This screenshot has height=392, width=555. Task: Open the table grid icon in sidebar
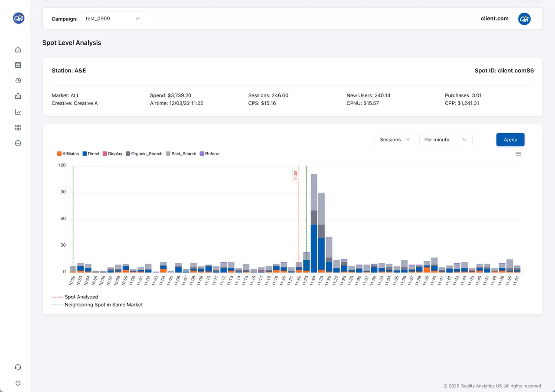[18, 65]
